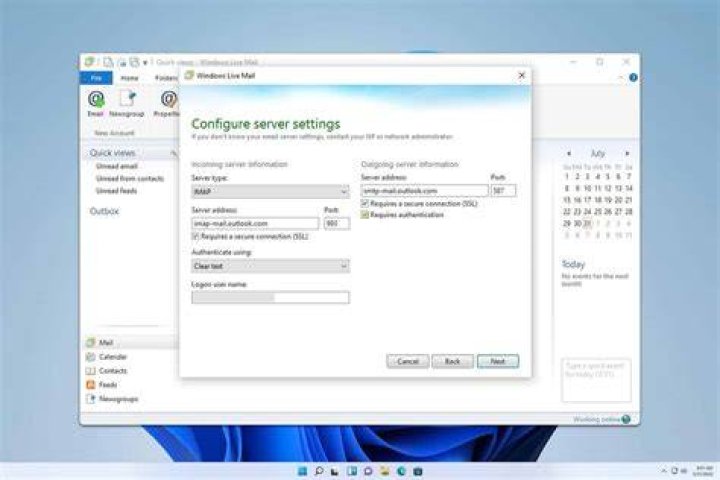This screenshot has width=720, height=480.
Task: Open Widgets on the taskbar
Action: click(352, 471)
